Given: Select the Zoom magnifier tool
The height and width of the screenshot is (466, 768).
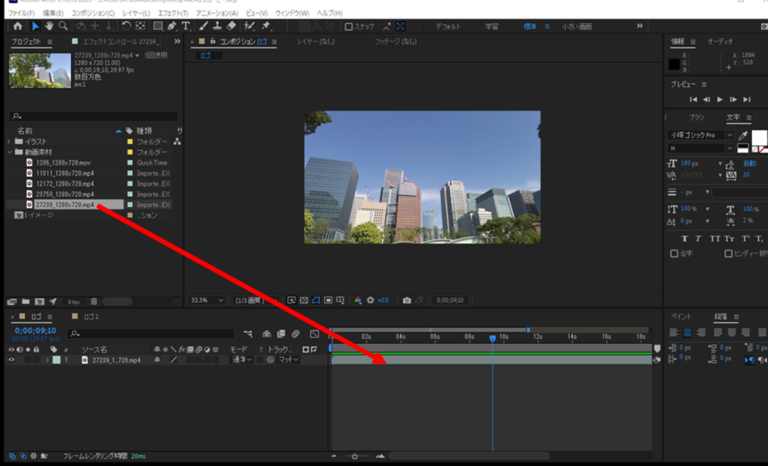Looking at the screenshot, I should [x=63, y=26].
